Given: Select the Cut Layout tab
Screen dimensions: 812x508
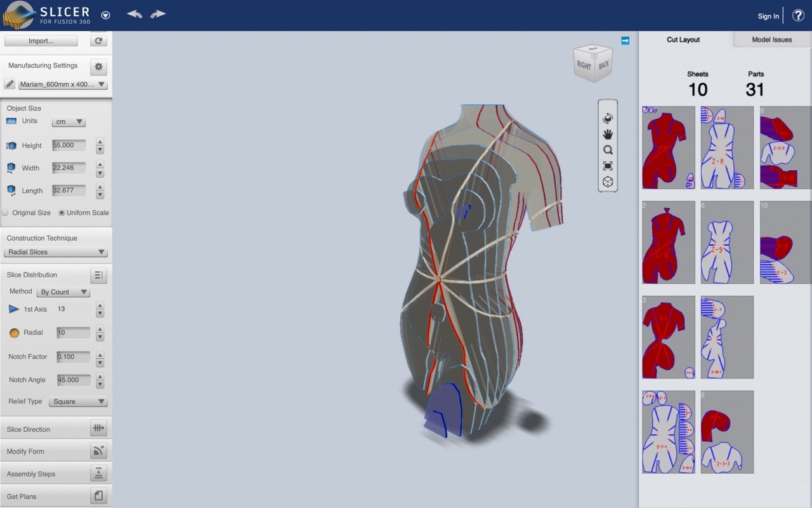Looking at the screenshot, I should click(x=683, y=39).
